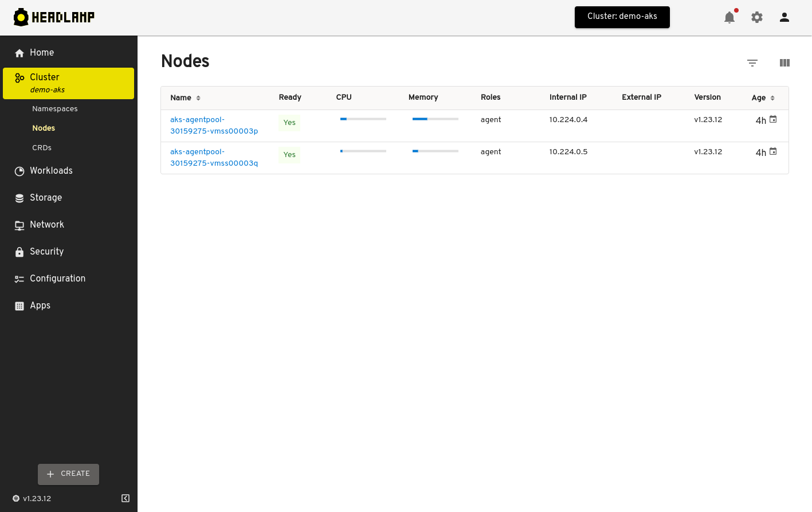Click the Ready column header
This screenshot has height=512, width=812.
[x=290, y=97]
